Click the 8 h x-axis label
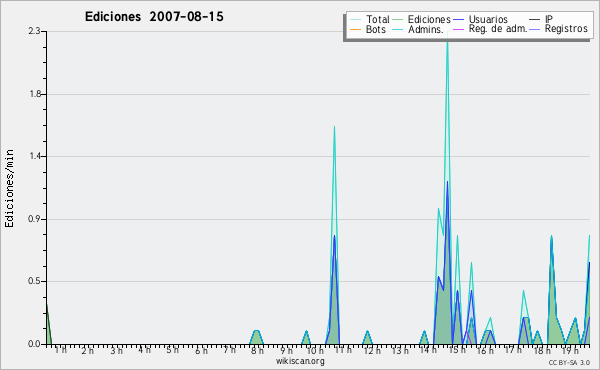This screenshot has width=600, height=370. (x=257, y=350)
